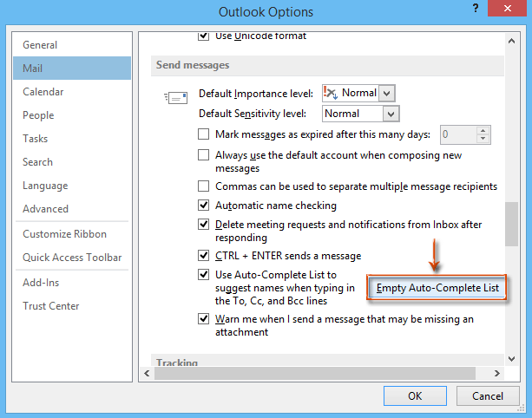Decrease expired days spinner value

[483, 139]
